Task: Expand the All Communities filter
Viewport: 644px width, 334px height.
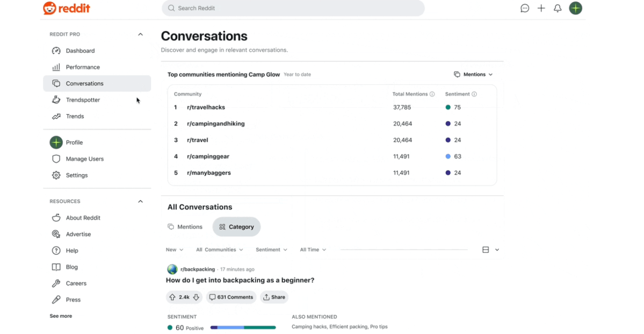Action: 219,250
